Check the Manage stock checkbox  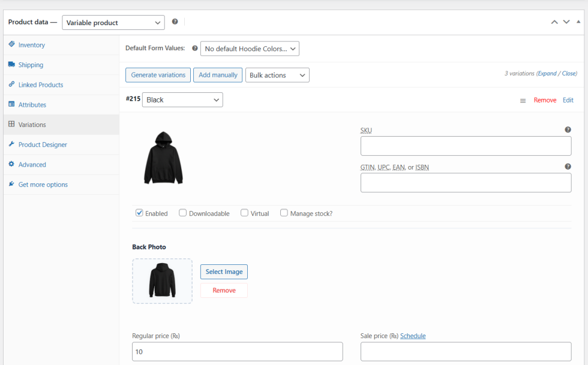[284, 212]
